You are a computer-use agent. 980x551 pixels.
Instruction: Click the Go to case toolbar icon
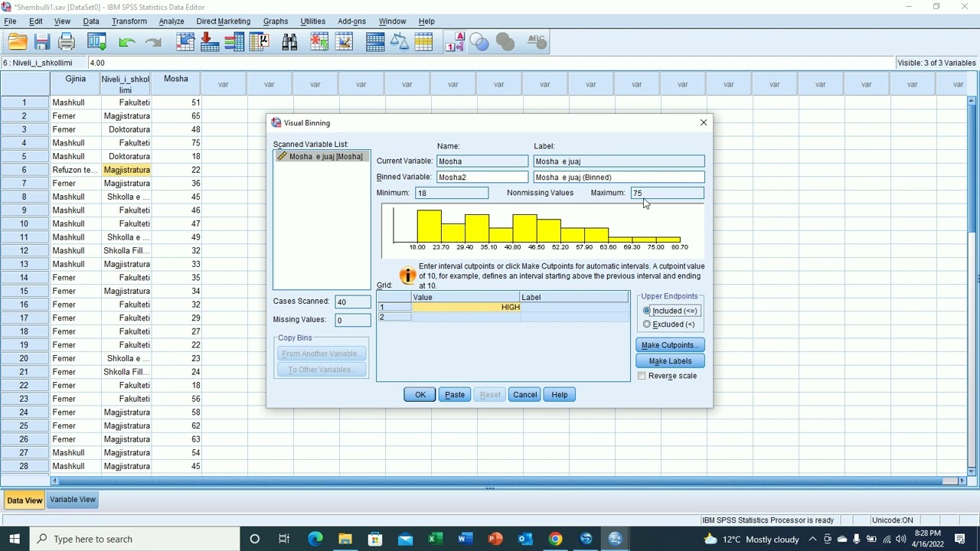point(186,42)
